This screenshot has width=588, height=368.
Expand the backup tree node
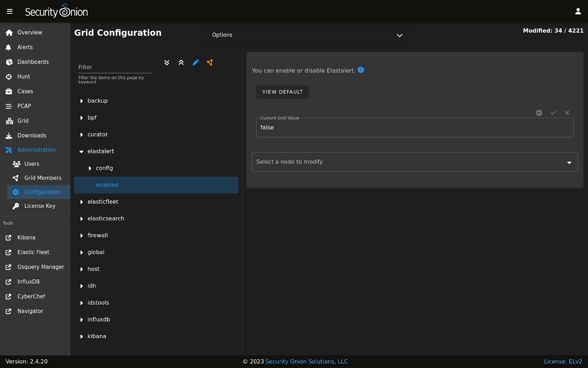tap(82, 101)
